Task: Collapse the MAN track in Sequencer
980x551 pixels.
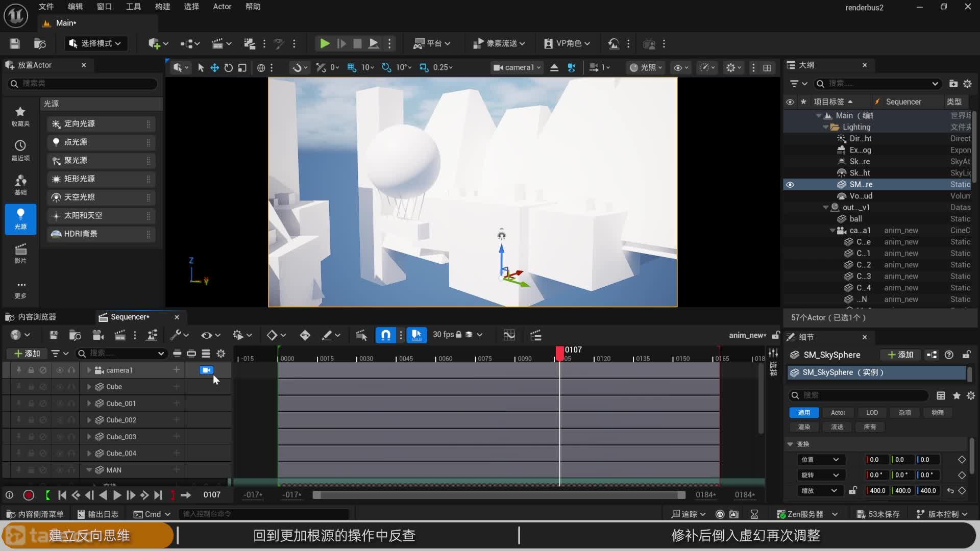Action: pyautogui.click(x=89, y=470)
